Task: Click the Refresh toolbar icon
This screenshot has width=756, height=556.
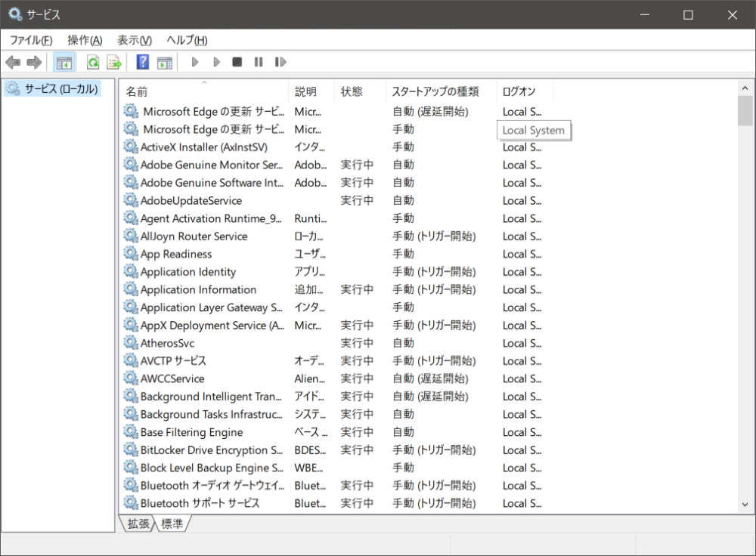Action: (93, 62)
